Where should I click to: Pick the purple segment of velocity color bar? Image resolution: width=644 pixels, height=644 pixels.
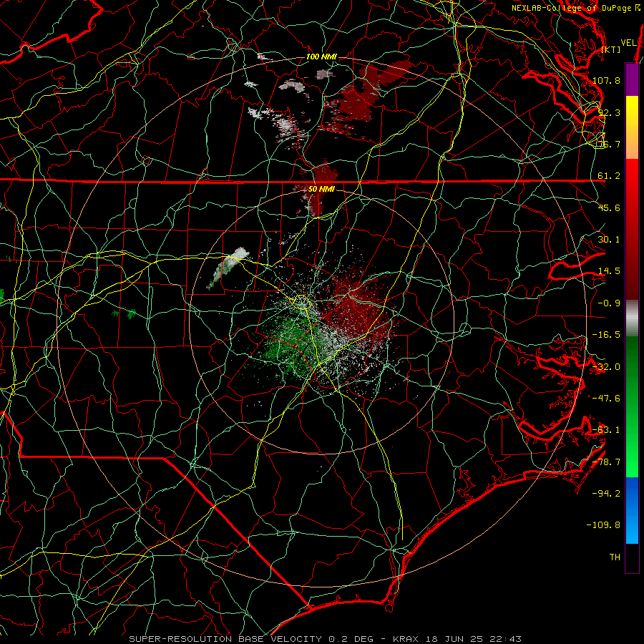click(632, 79)
